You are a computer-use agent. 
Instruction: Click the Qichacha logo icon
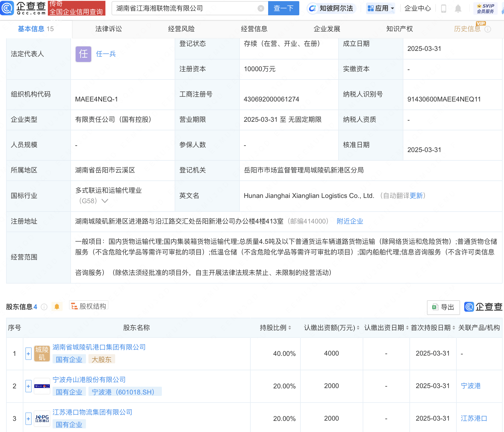(7, 8)
